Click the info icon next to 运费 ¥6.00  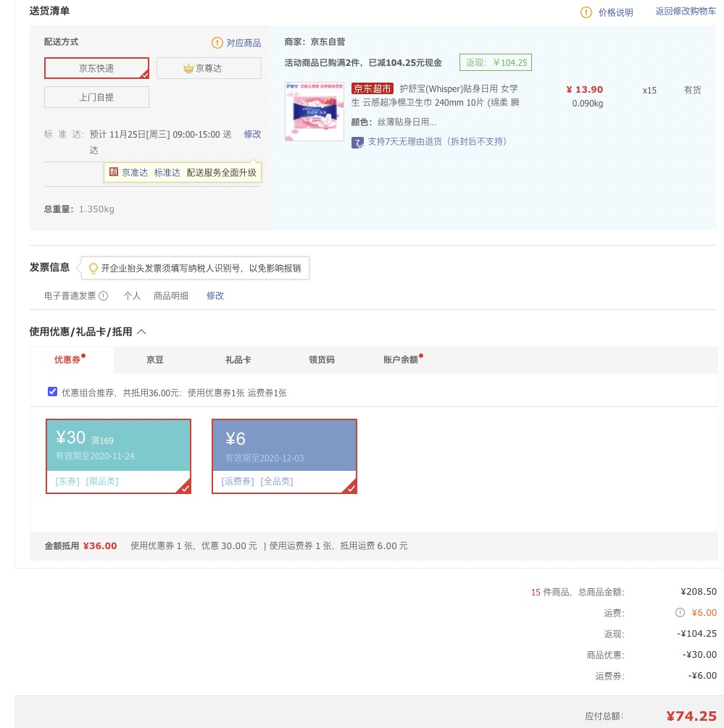pos(680,612)
